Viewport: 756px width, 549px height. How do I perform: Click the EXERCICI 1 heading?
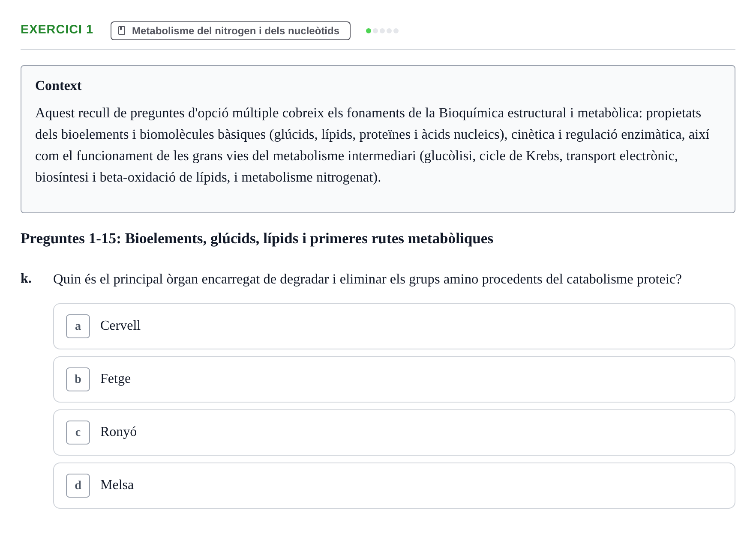pos(57,30)
